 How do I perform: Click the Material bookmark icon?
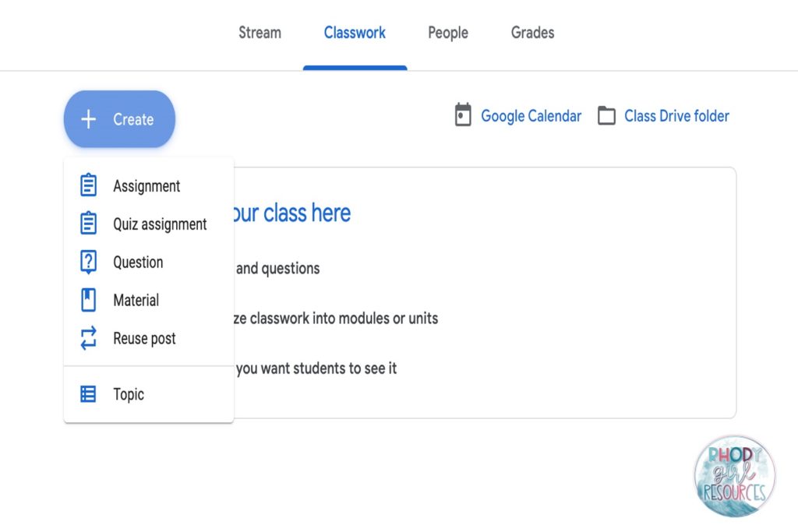coord(89,300)
